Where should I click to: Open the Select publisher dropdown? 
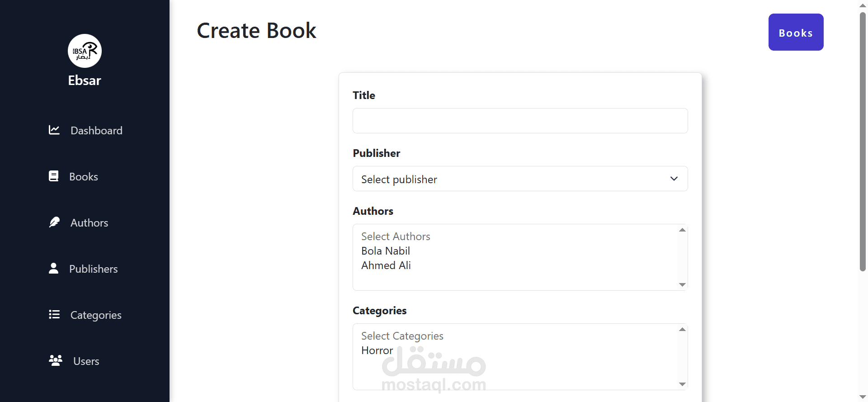(x=520, y=179)
